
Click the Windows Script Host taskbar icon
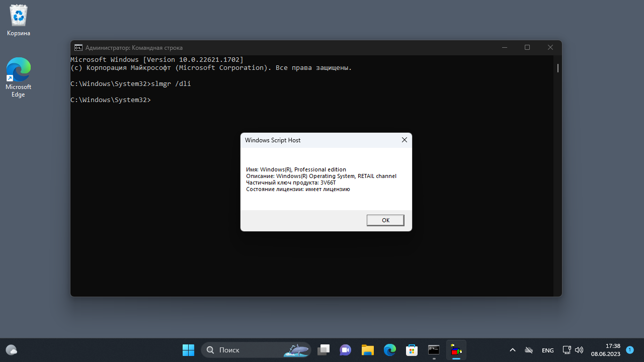(x=456, y=350)
